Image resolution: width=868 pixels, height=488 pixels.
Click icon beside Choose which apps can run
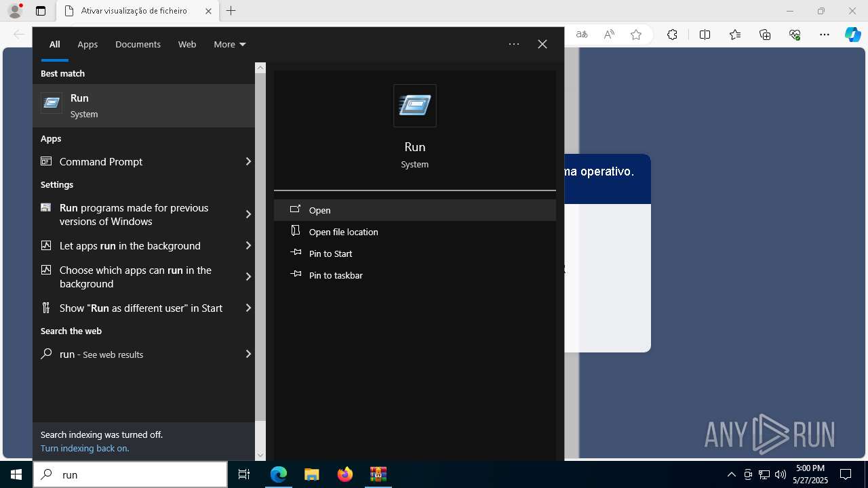[46, 270]
